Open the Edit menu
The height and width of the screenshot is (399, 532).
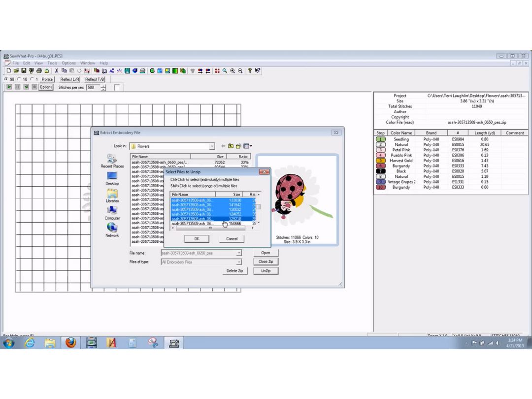(x=27, y=63)
